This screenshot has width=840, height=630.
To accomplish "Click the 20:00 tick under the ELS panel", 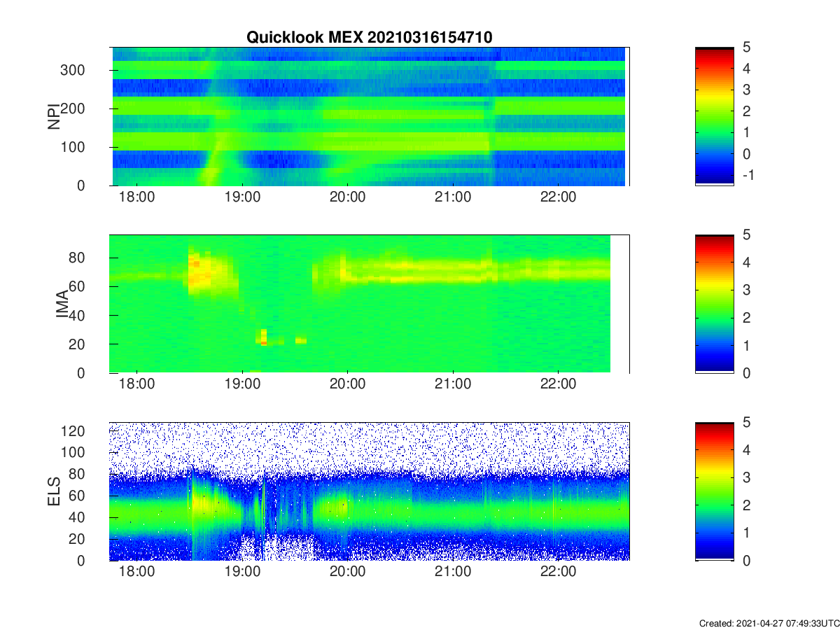I will (x=348, y=573).
